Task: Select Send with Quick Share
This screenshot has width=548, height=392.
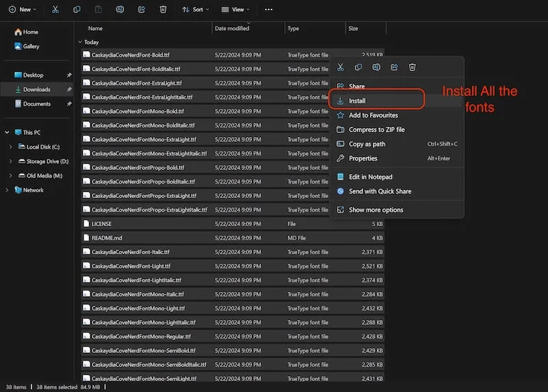Action: pyautogui.click(x=397, y=191)
